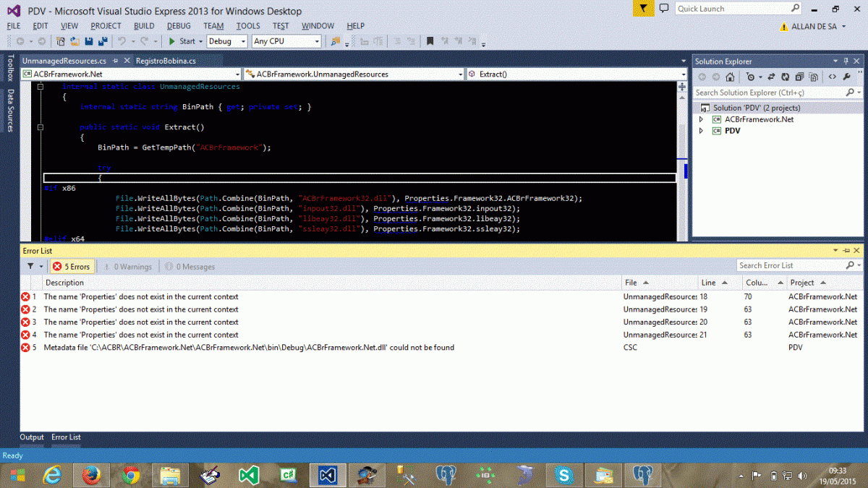Open the WINDOW menu
The height and width of the screenshot is (488, 868).
[318, 26]
